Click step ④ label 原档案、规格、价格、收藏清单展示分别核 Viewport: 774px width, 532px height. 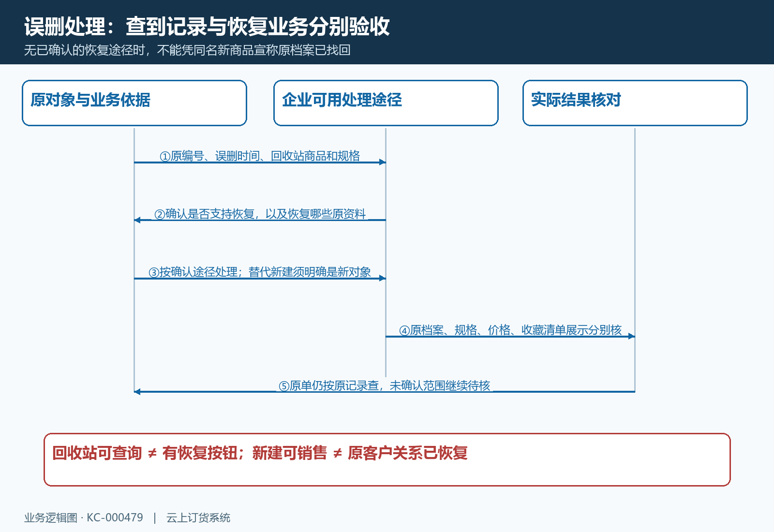click(x=510, y=330)
